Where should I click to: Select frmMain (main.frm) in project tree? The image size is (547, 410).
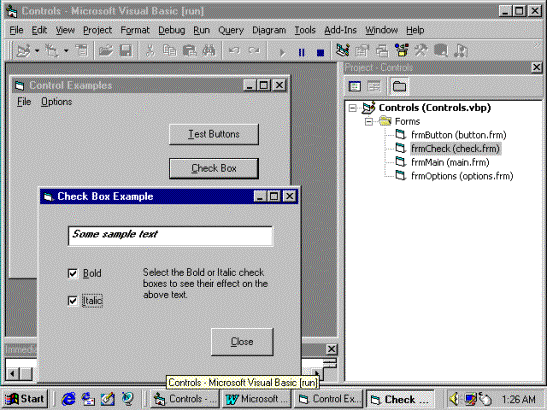click(x=450, y=162)
